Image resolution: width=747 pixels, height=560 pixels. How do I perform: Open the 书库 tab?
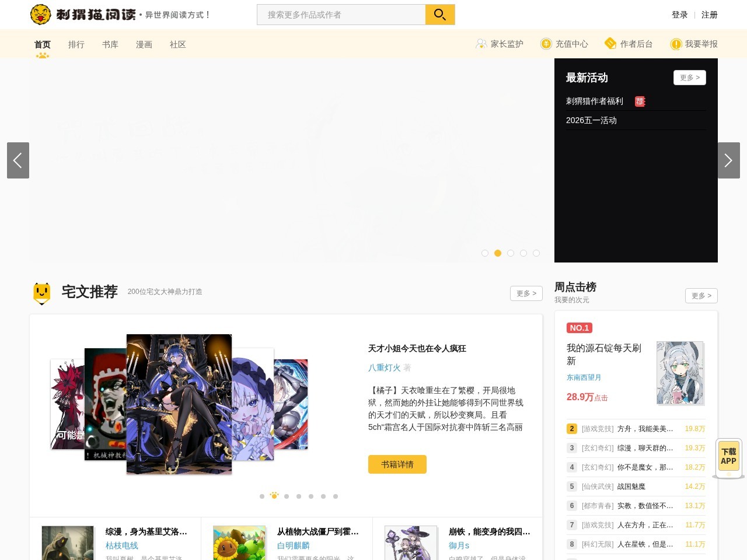110,44
